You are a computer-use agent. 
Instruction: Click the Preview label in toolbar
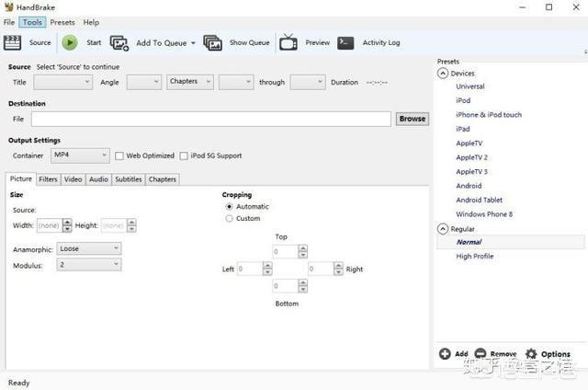[x=317, y=43]
